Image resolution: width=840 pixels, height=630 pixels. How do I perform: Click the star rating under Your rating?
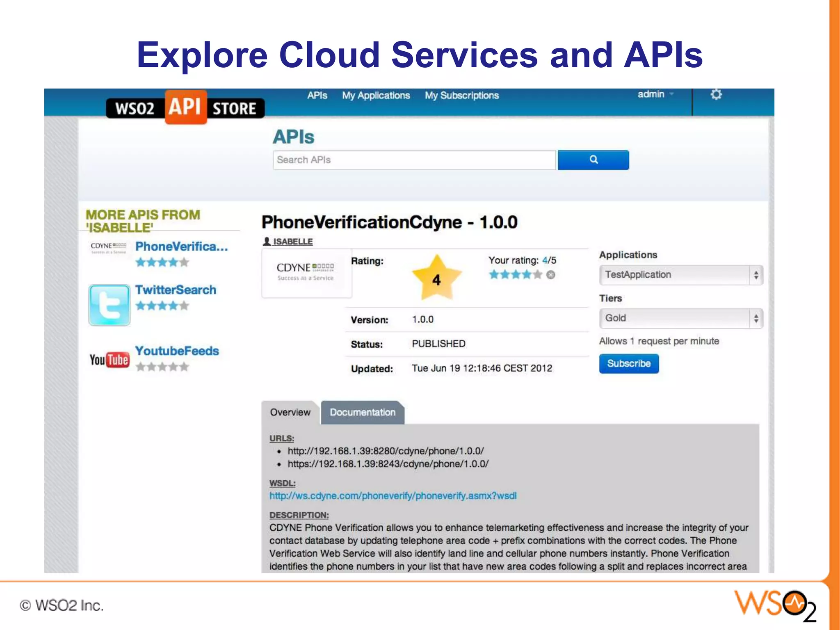point(516,275)
